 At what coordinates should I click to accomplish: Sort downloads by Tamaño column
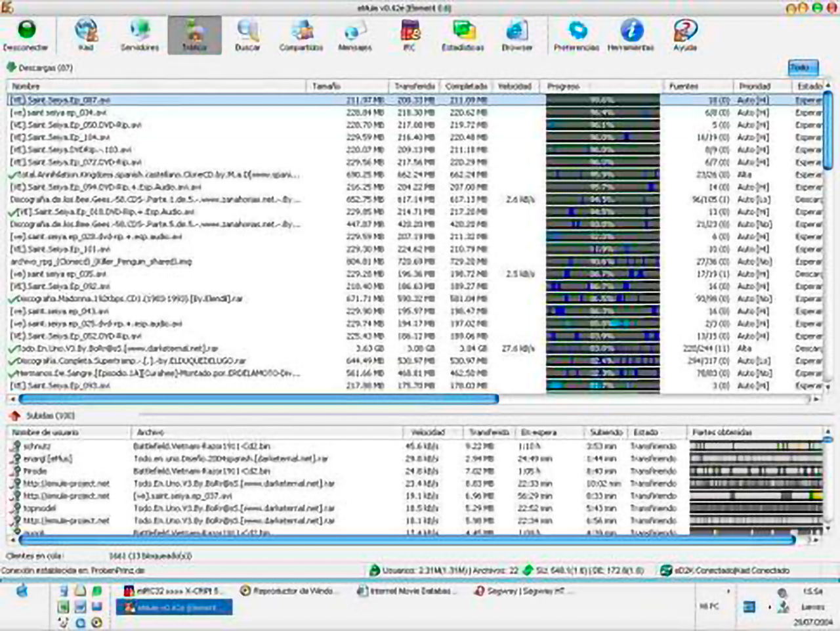pos(347,86)
